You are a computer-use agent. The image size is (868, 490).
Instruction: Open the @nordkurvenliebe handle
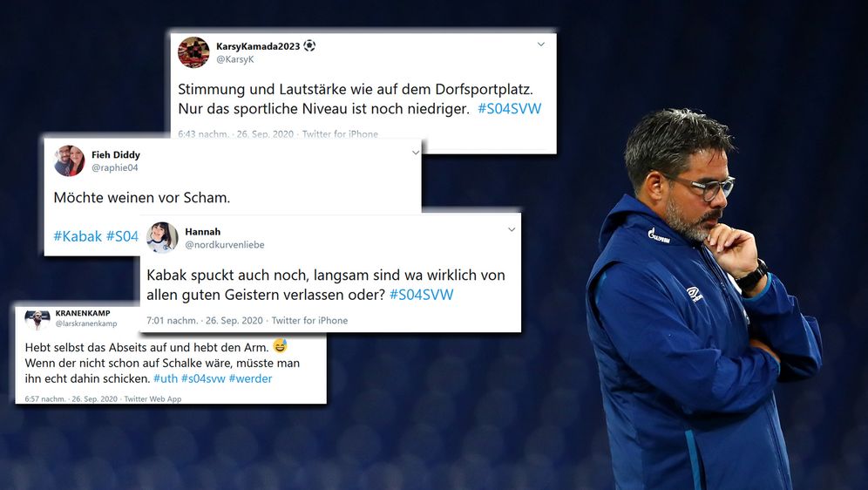pos(225,245)
